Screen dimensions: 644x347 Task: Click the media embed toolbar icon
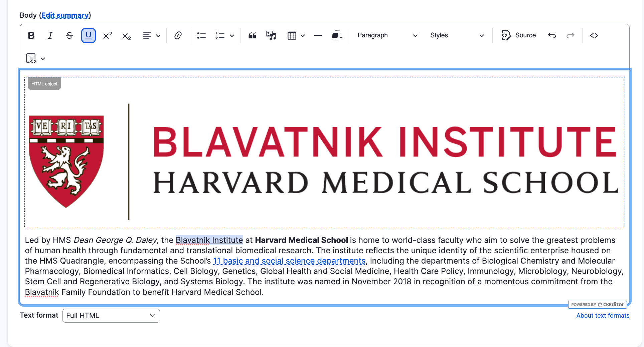(x=337, y=35)
